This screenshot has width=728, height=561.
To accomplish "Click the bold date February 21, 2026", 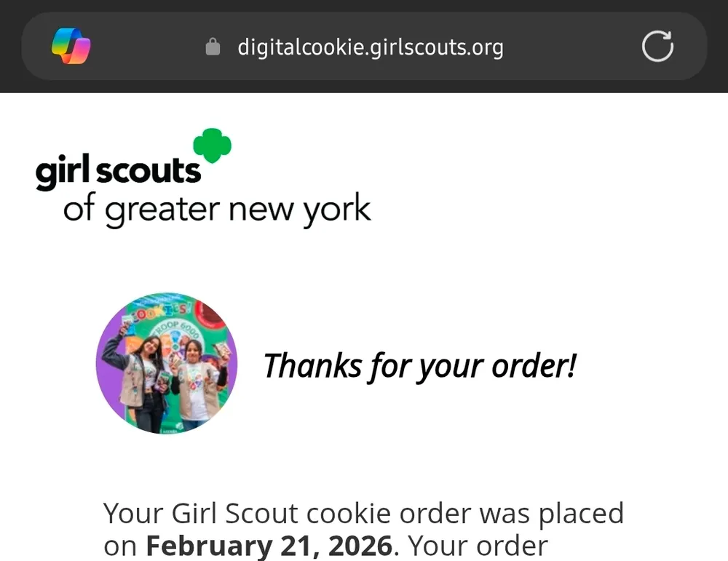I will pos(269,546).
